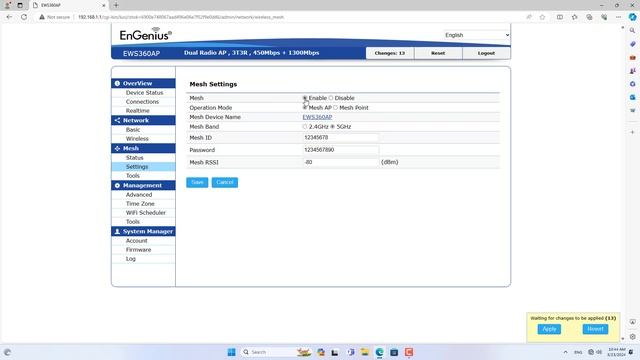Open the favorites list icon
The image size is (640, 360).
point(575,17)
